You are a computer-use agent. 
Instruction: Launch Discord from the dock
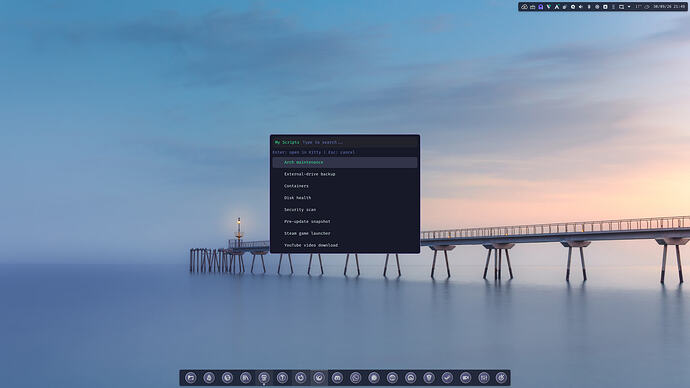coord(338,377)
